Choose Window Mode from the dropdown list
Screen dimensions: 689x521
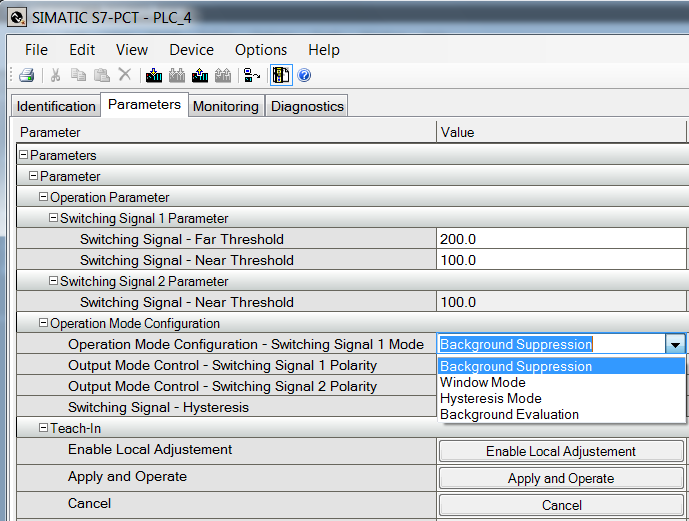click(562, 382)
